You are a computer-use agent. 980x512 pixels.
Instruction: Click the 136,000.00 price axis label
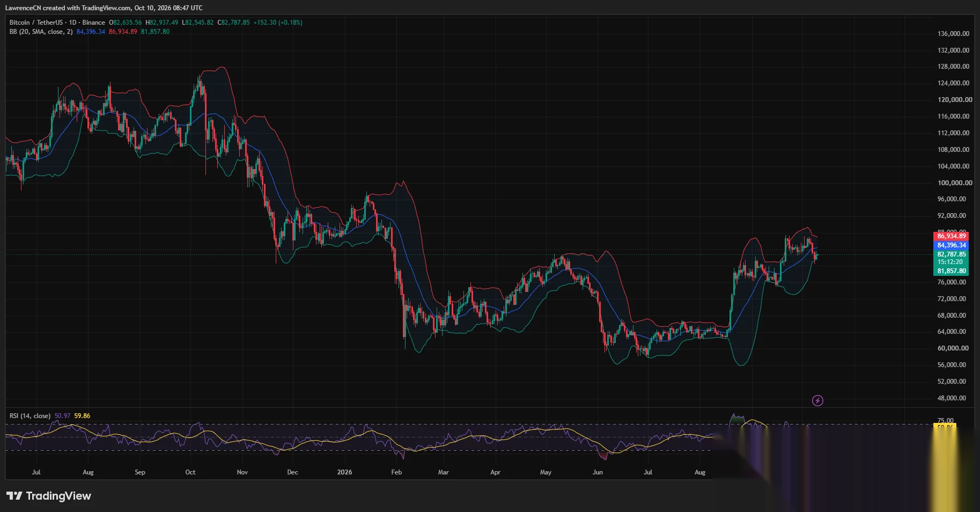click(x=953, y=33)
